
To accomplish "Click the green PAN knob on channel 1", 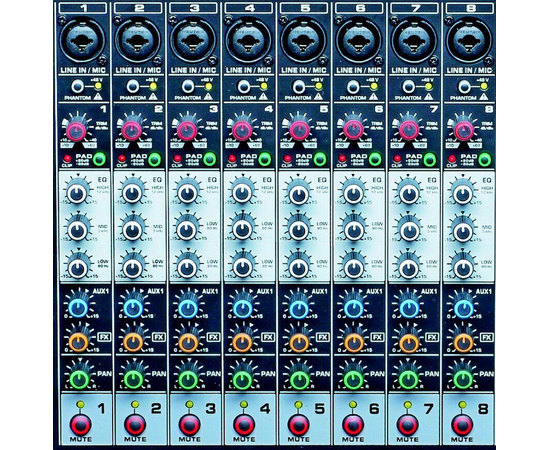I will pos(80,379).
